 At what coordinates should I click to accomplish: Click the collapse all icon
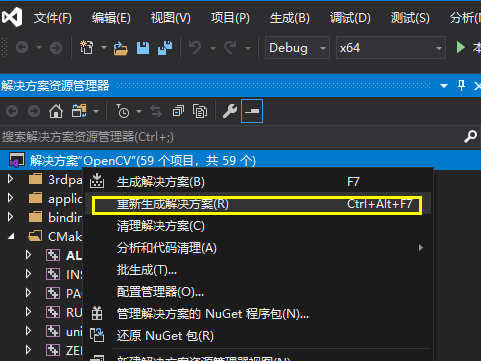[x=178, y=111]
